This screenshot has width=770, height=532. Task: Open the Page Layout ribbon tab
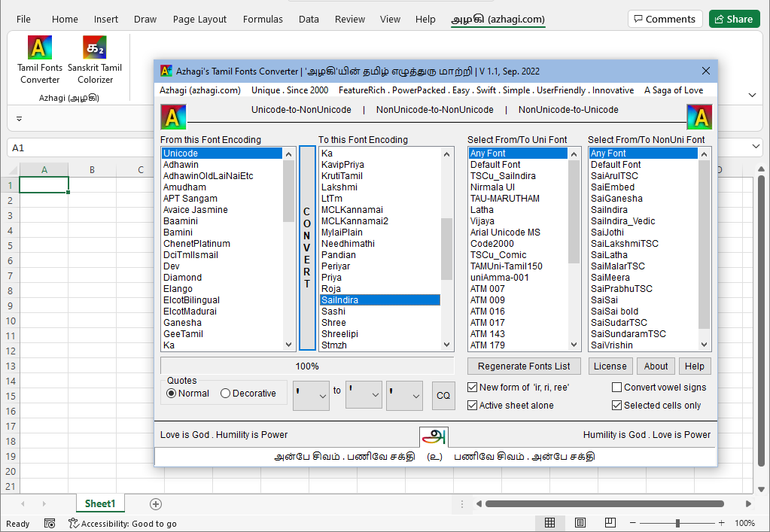coord(199,19)
